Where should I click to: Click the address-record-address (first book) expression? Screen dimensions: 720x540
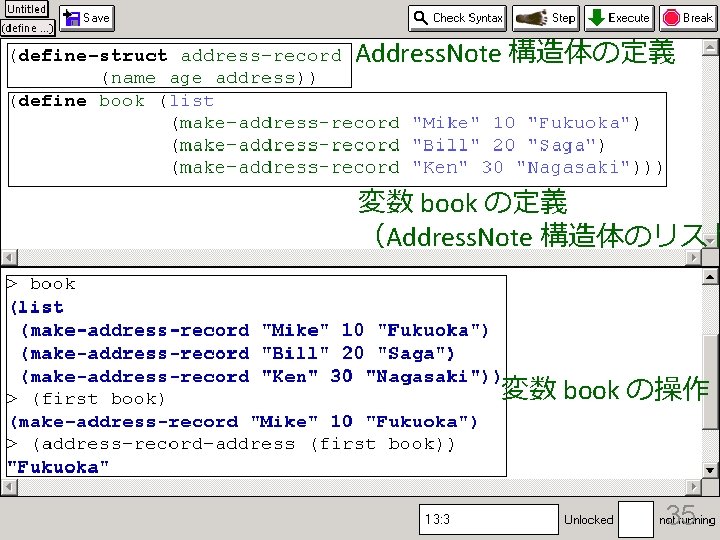click(243, 444)
